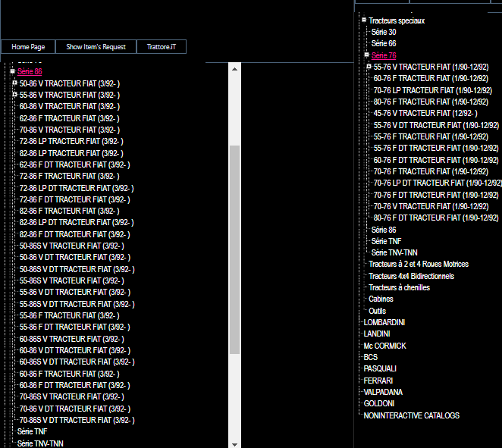Viewport: 502px width, 448px height.
Task: Click the pink Série 76 link
Action: click(x=384, y=55)
